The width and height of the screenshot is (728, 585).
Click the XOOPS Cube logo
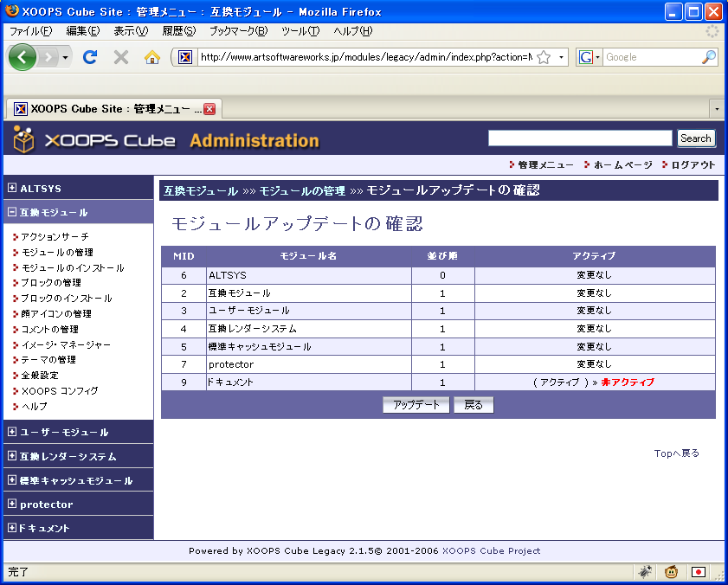[x=95, y=139]
